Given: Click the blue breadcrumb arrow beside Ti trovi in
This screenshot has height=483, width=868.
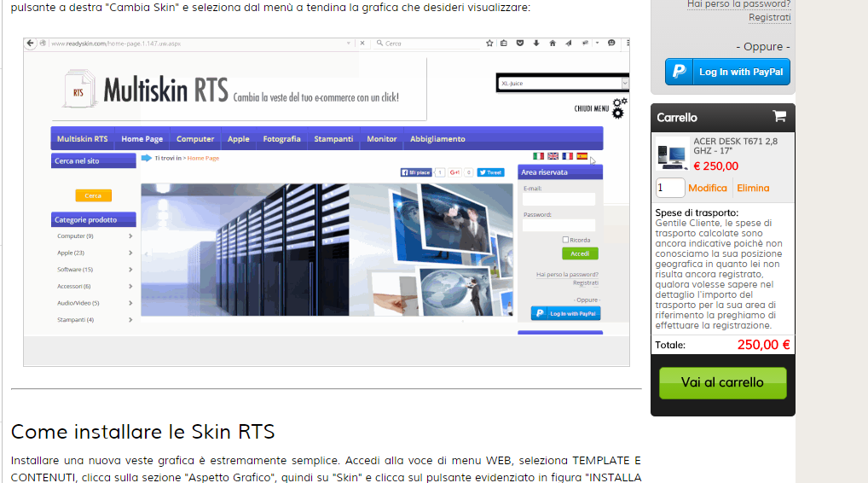Looking at the screenshot, I should click(x=146, y=158).
